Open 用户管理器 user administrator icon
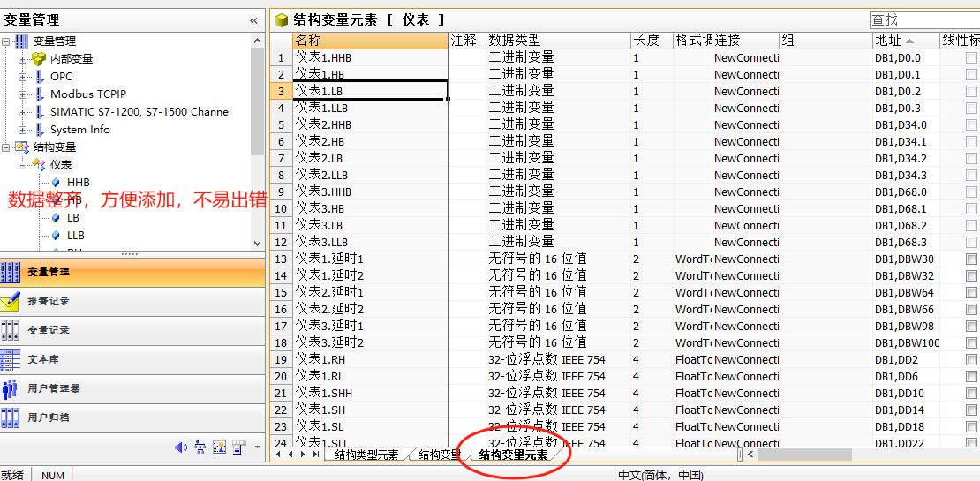This screenshot has width=980, height=481. (11, 388)
